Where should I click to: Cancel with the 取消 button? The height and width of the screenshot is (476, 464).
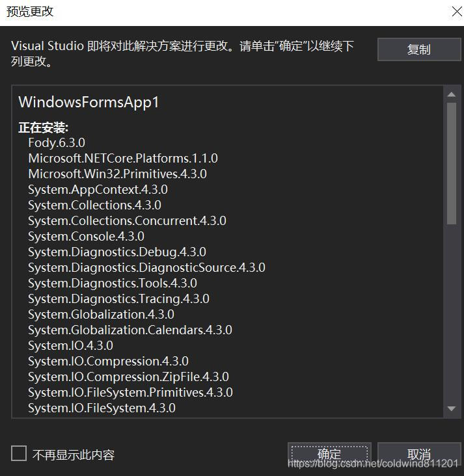coord(418,455)
